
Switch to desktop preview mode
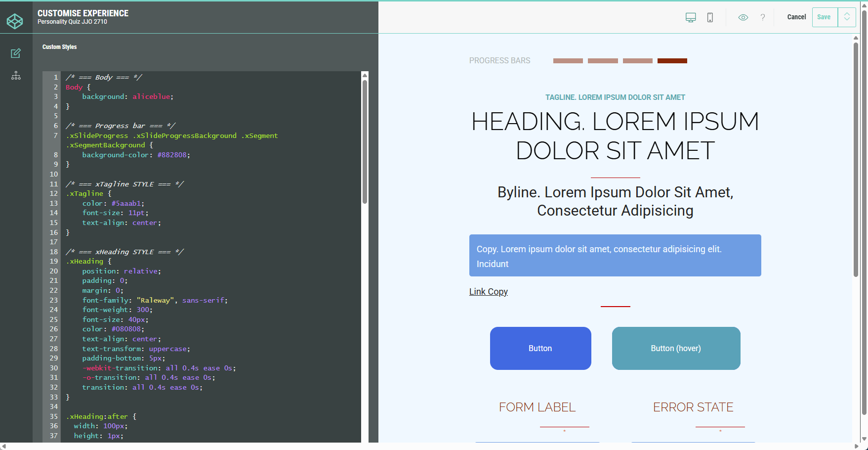click(691, 17)
